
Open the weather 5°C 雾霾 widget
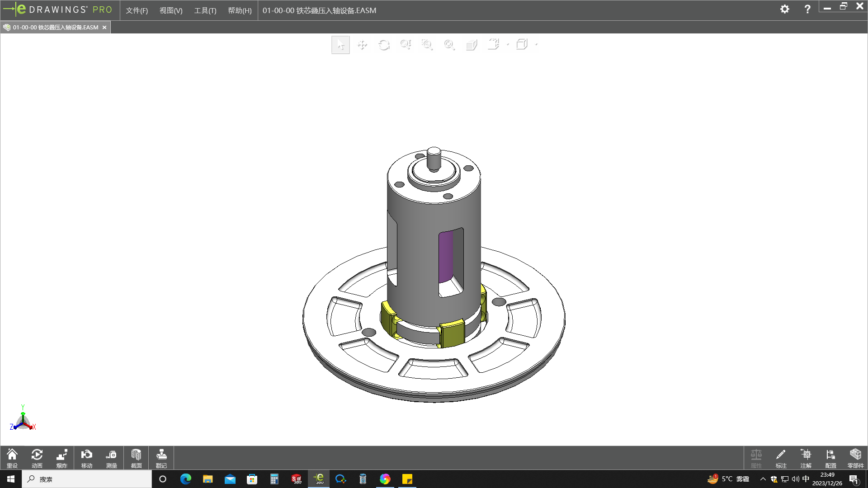click(728, 479)
